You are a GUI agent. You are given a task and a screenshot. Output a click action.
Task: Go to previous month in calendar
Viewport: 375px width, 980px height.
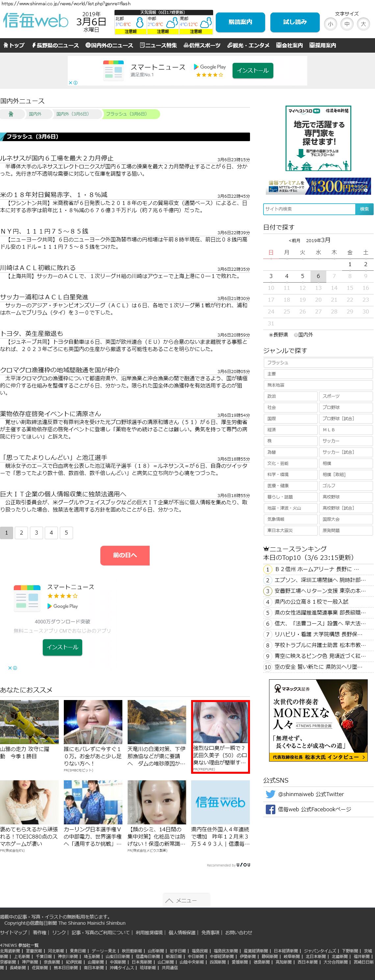(294, 240)
